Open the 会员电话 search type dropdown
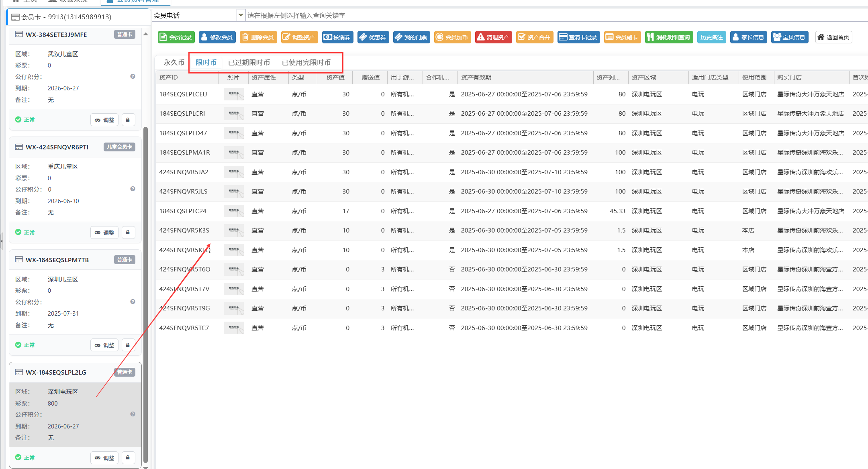Viewport: 868px width, 469px height. point(240,15)
